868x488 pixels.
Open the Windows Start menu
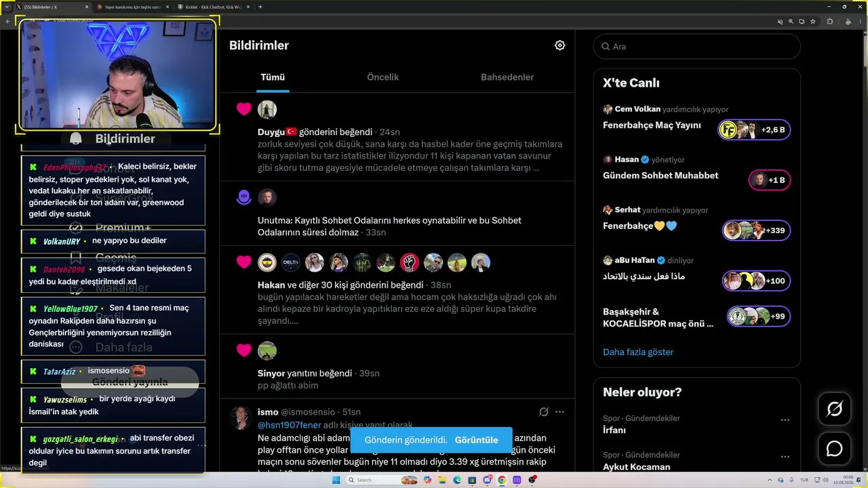336,480
